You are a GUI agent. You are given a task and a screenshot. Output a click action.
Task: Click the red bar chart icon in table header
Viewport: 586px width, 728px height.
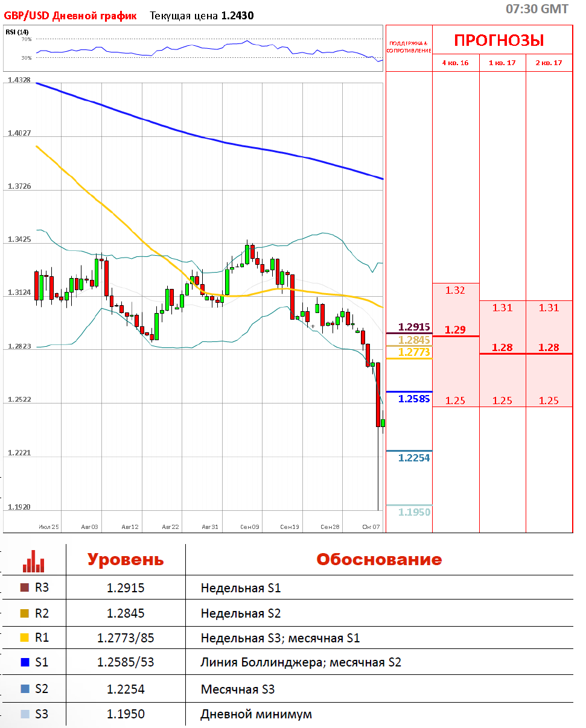click(33, 560)
